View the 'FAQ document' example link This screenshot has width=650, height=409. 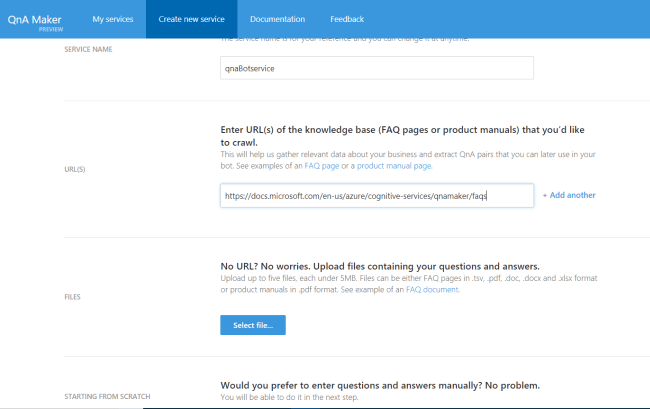[433, 289]
